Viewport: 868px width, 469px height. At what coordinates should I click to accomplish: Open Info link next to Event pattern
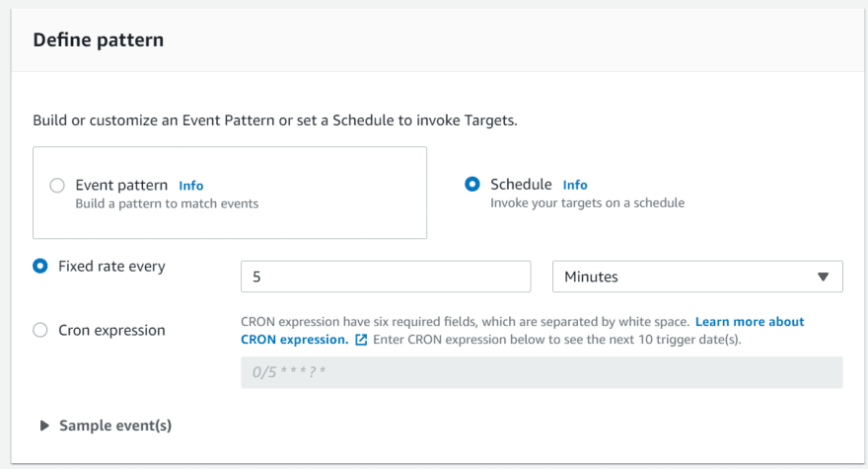coord(191,186)
